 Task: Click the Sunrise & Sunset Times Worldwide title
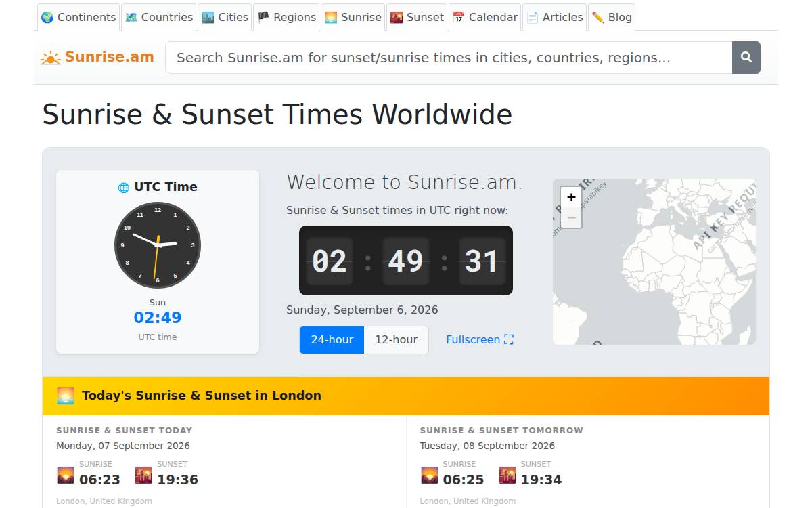click(x=277, y=114)
